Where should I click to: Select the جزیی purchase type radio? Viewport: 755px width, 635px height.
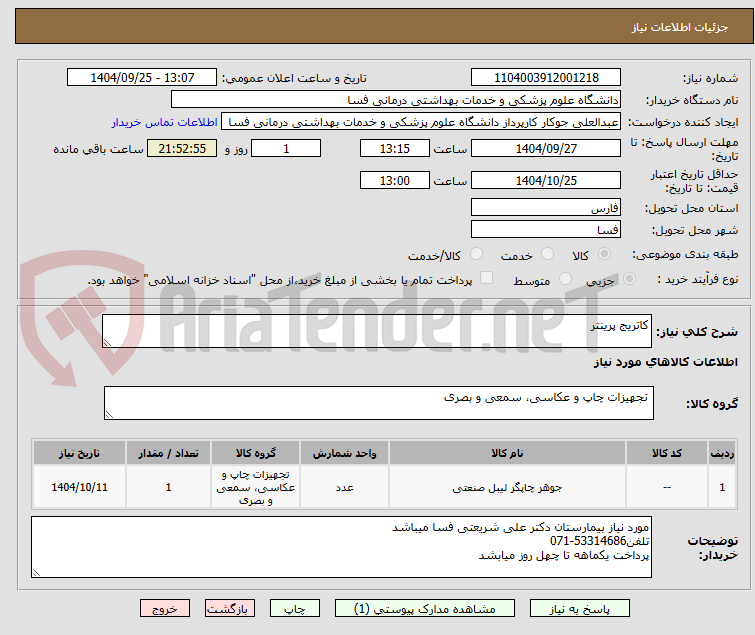(629, 279)
